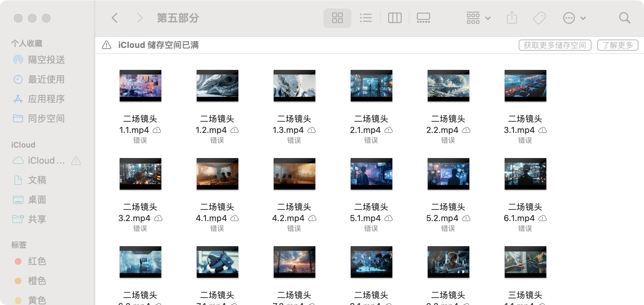Screen dimensions: 644x305
Task: Select thumbnail of 二场镜头3.1.mp4
Action: (x=525, y=86)
